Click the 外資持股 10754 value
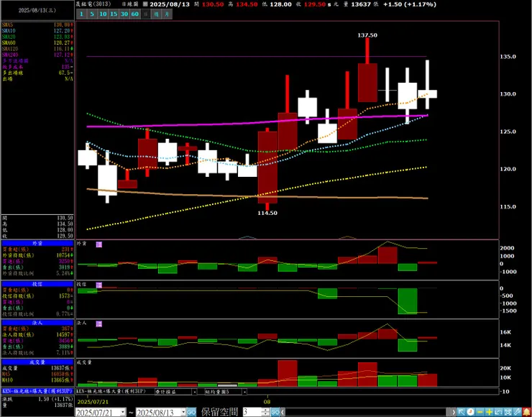The height and width of the screenshot is (417, 532). (x=64, y=255)
